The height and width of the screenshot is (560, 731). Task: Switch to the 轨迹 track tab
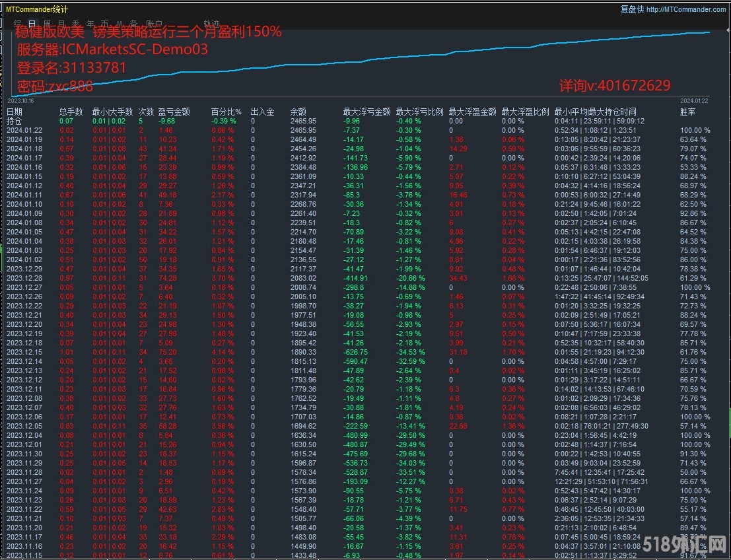pos(212,23)
